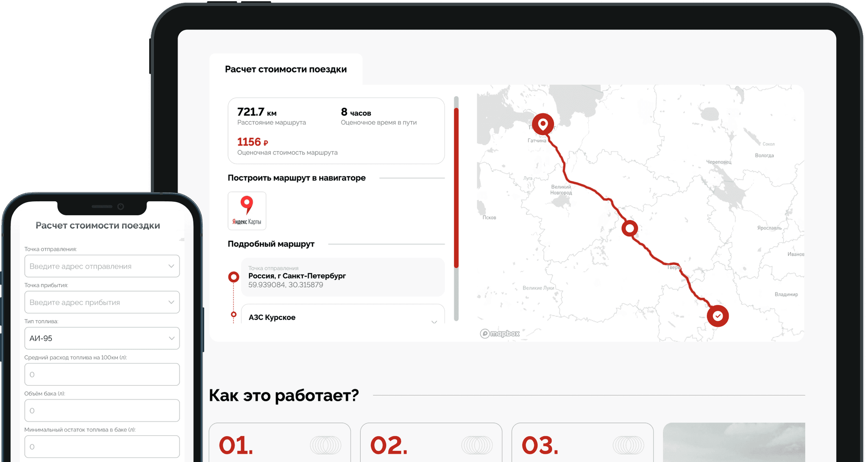Select the Расчет стоимости поездки tab
The width and height of the screenshot is (868, 462).
[286, 69]
